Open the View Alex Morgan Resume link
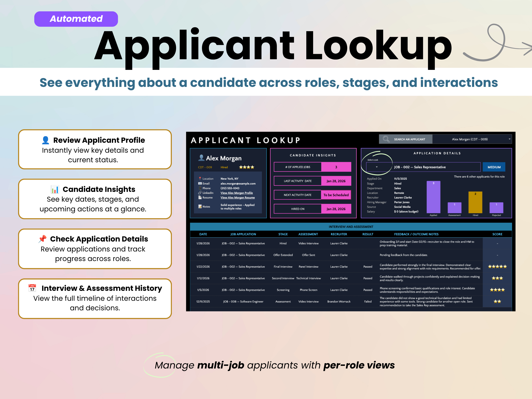Image resolution: width=532 pixels, height=399 pixels. coord(238,197)
